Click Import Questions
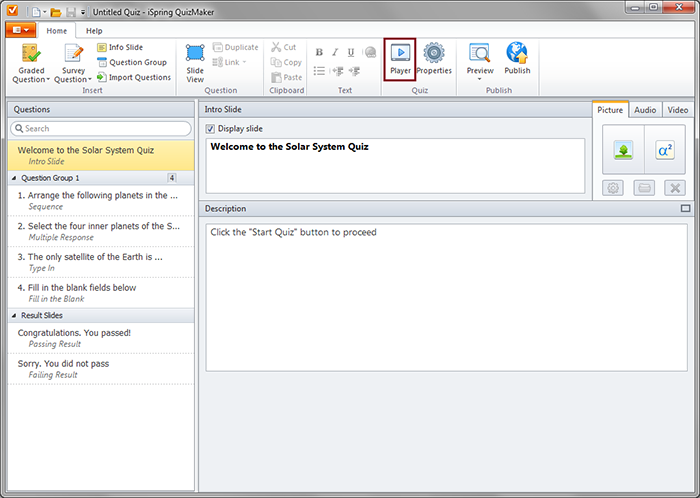This screenshot has width=700, height=498. click(x=134, y=77)
